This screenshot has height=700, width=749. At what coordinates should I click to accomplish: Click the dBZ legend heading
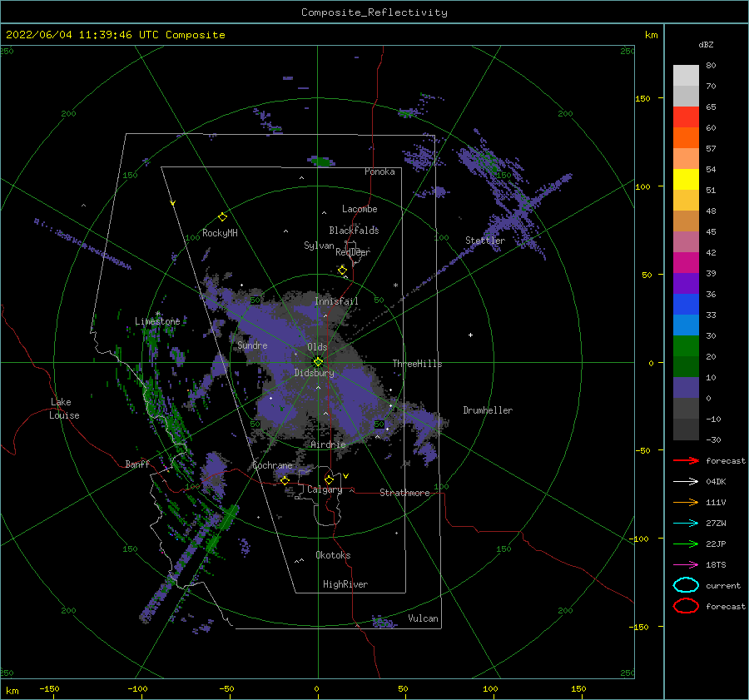point(706,44)
